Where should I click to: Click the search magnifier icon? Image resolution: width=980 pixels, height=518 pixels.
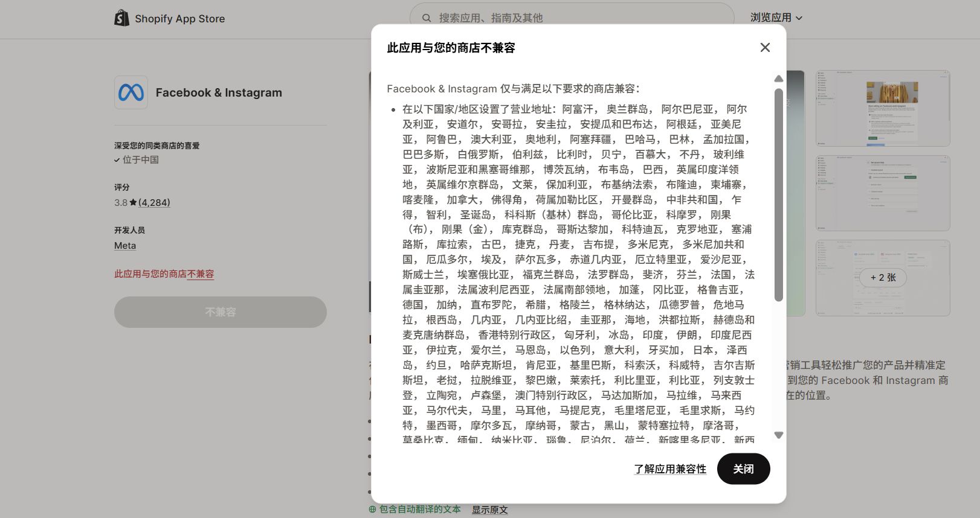point(427,18)
